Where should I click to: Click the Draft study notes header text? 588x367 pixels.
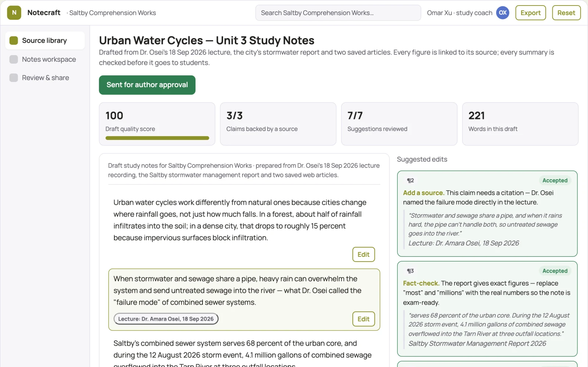pos(244,170)
